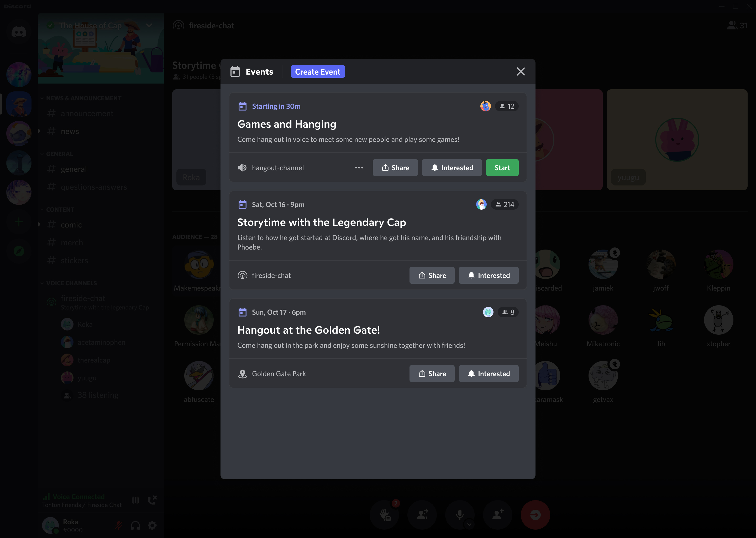Open the general text channel
The image size is (756, 538).
coord(73,169)
